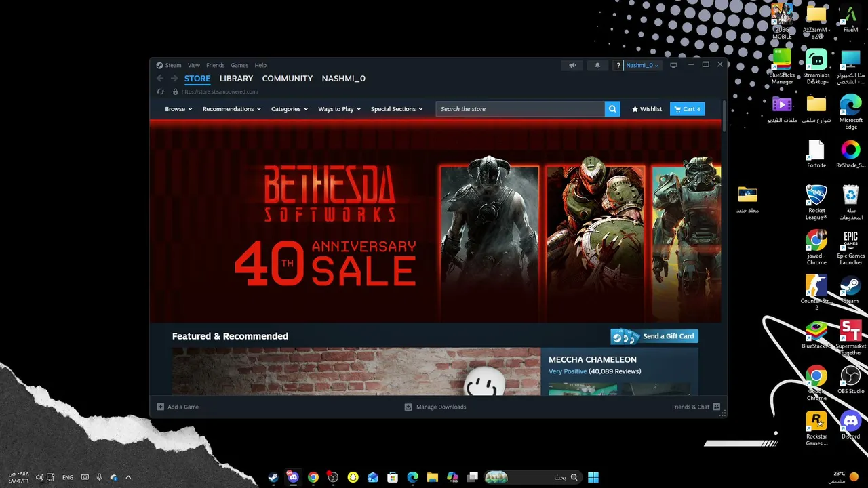Open the MECCHA CHAMELEON featured image
The height and width of the screenshot is (488, 868).
356,371
